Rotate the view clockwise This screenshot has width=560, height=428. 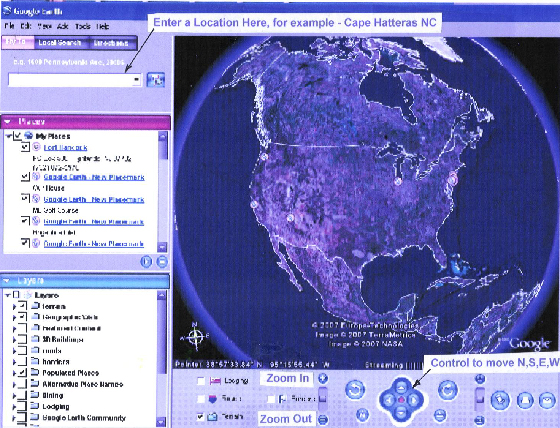pyautogui.click(x=448, y=390)
